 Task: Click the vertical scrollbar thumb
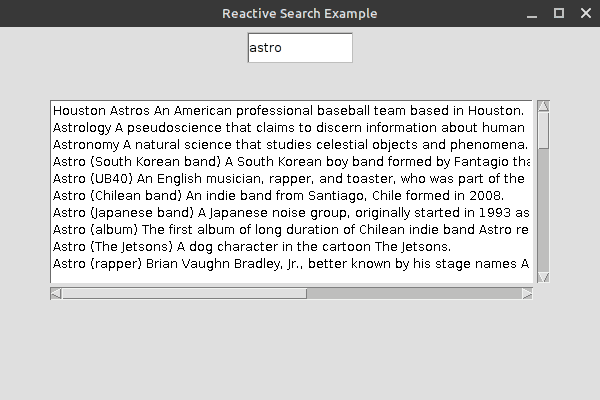click(x=543, y=131)
